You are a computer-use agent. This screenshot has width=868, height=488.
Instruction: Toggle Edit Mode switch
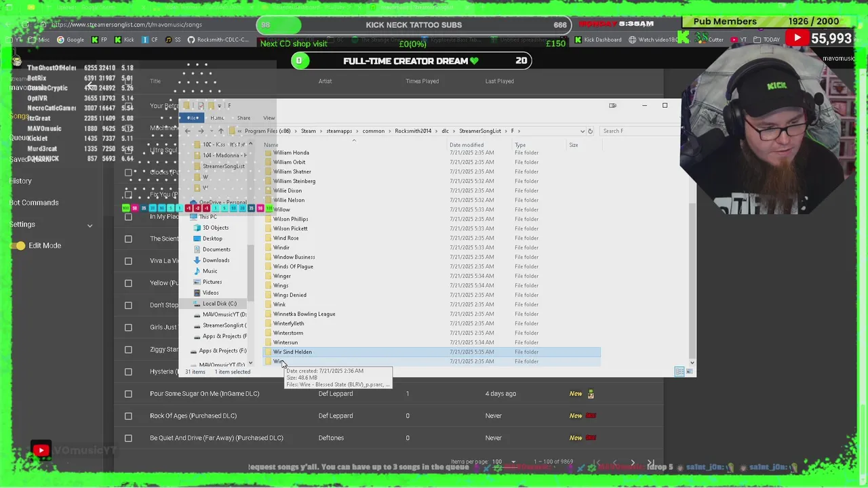(18, 245)
